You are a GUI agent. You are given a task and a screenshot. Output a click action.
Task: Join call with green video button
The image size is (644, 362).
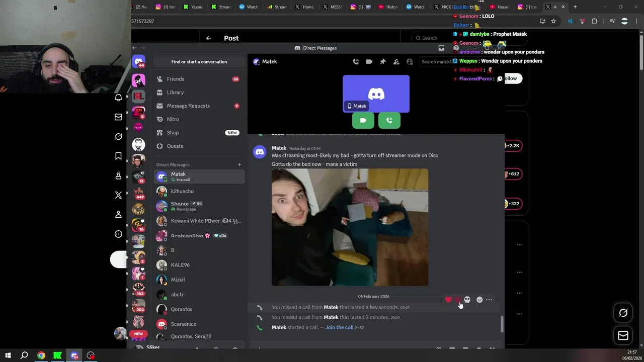(363, 121)
